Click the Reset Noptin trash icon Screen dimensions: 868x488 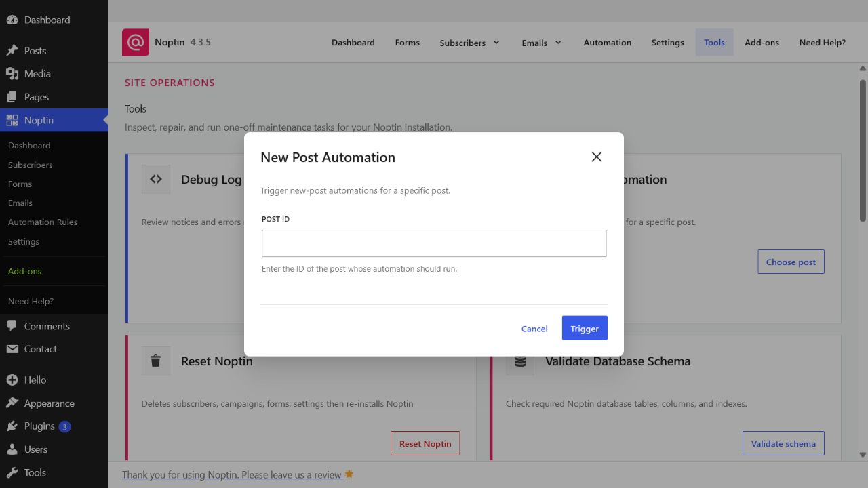coord(156,361)
